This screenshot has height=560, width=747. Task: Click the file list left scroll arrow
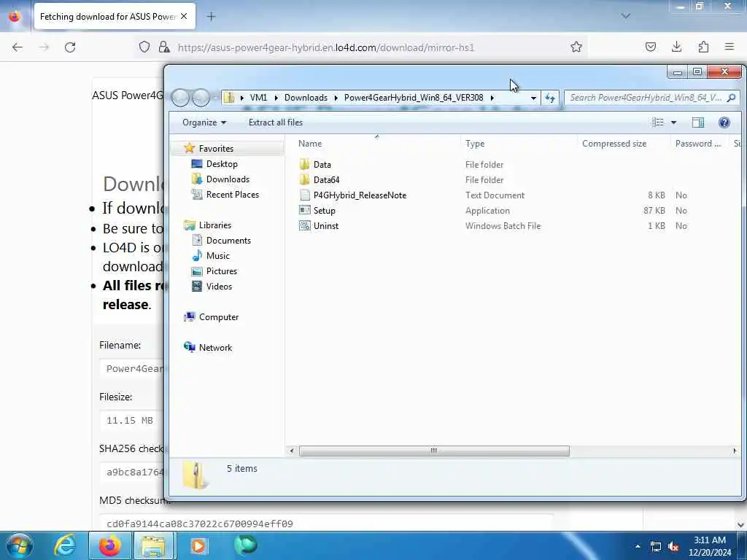292,451
